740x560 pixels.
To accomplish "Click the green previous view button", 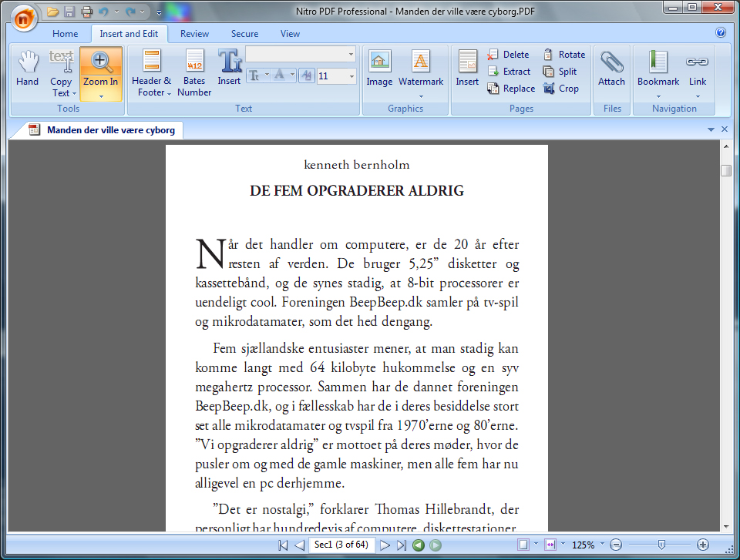I will pos(419,545).
